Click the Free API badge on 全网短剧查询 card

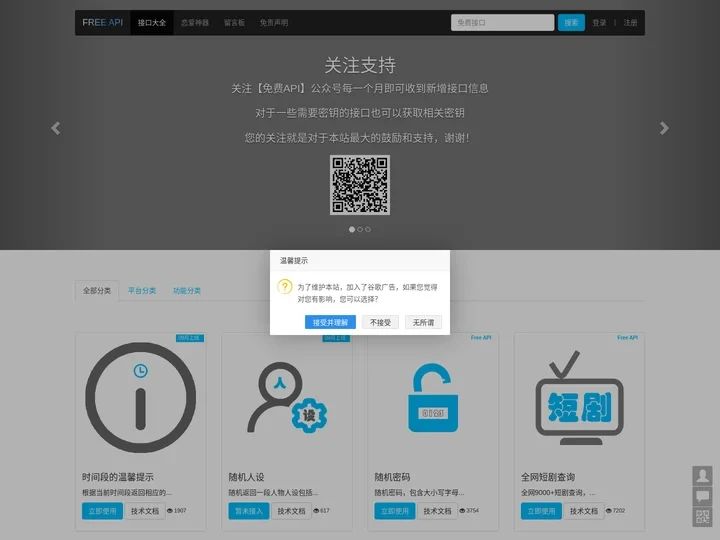tap(627, 338)
